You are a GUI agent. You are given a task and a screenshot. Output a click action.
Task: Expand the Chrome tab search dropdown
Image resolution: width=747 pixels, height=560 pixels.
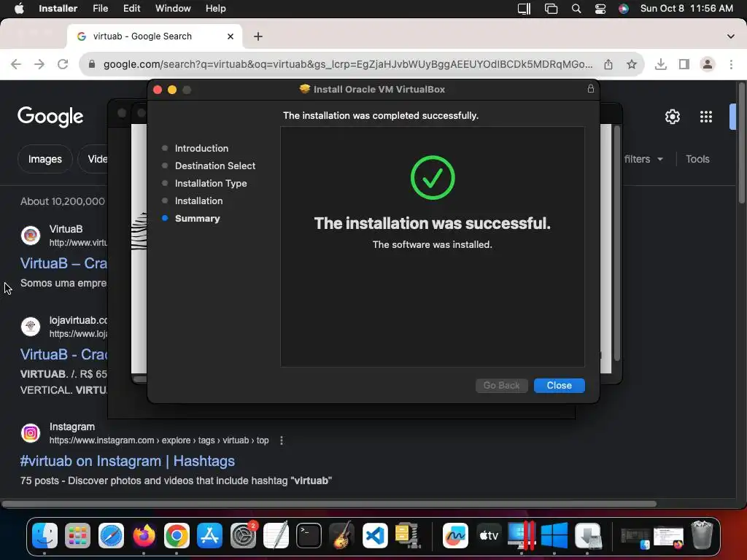click(730, 36)
